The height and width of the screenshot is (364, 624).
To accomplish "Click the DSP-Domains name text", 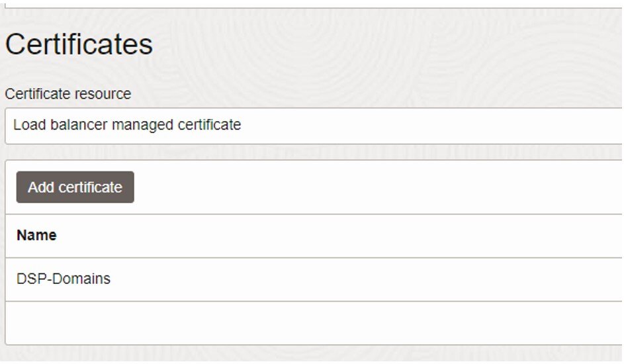I will (x=64, y=279).
